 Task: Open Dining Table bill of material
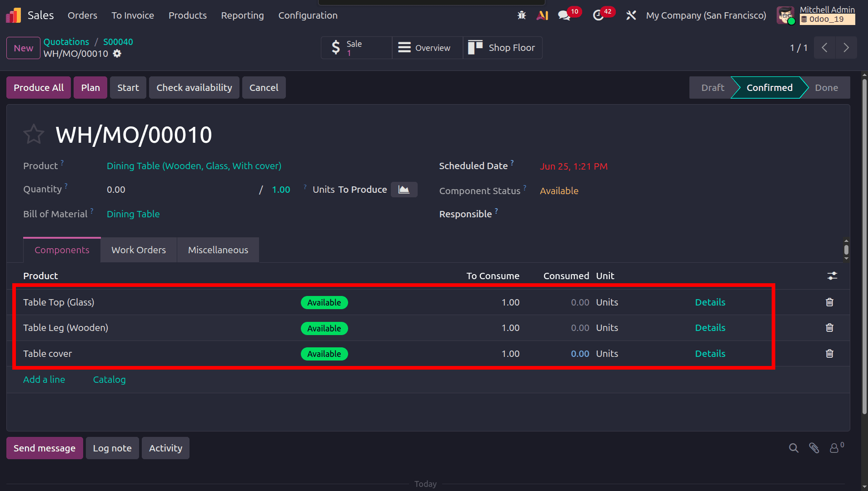point(133,214)
